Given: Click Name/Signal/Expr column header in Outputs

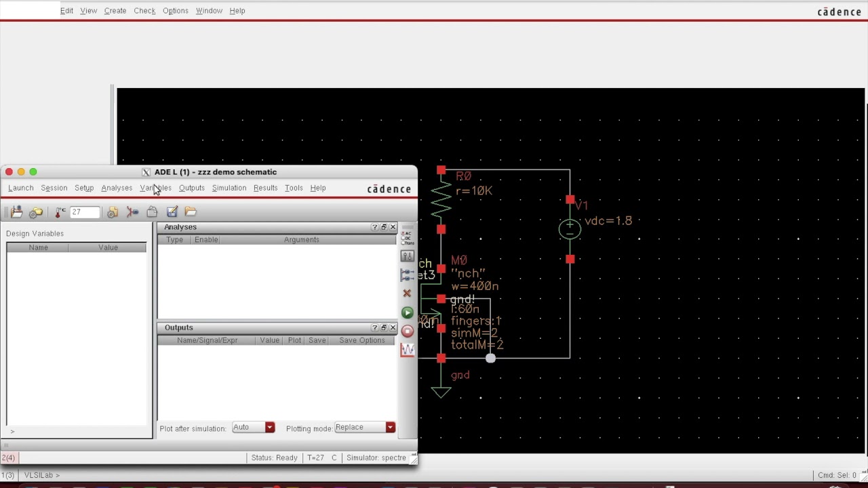Looking at the screenshot, I should (x=207, y=340).
